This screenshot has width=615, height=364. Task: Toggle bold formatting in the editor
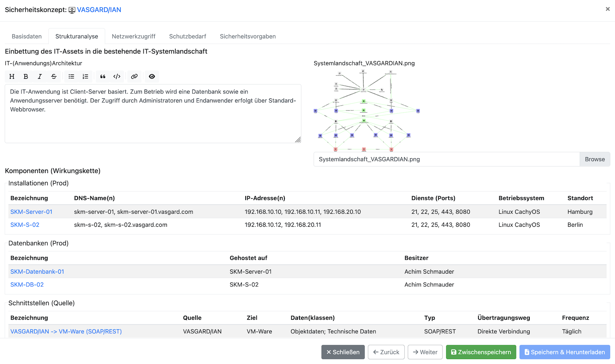(26, 76)
